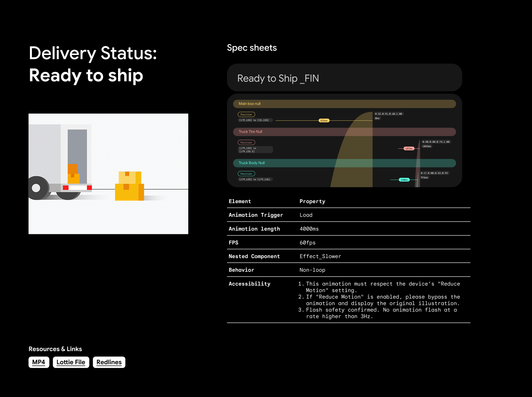Select the Truck Body Null layer bar
The height and width of the screenshot is (397, 532).
[344, 163]
